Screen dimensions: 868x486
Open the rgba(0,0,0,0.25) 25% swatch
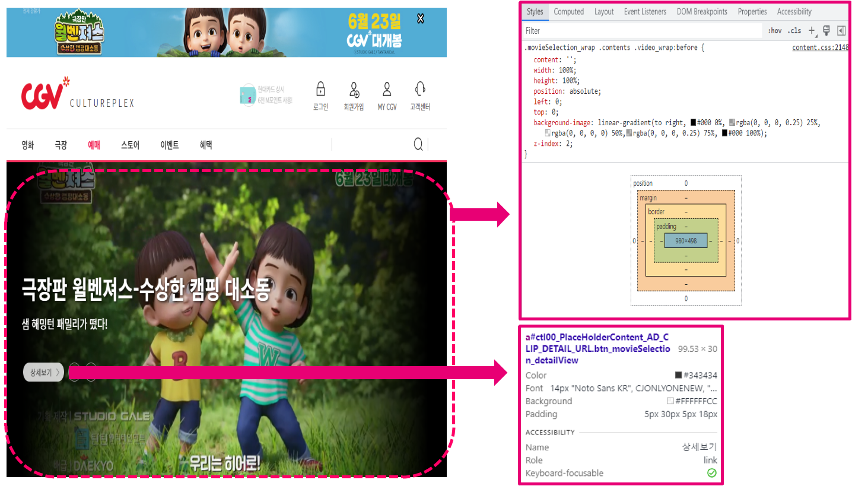[x=732, y=123]
